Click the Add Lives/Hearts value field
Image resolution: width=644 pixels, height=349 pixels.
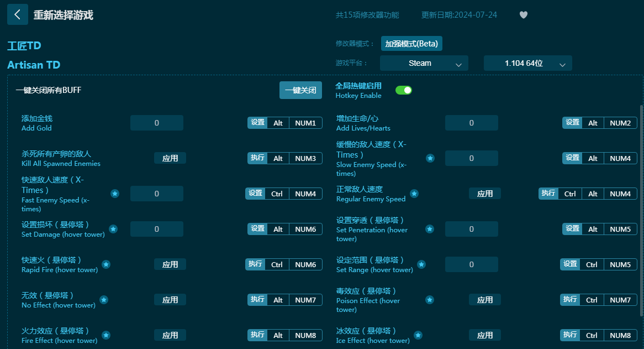coord(472,123)
